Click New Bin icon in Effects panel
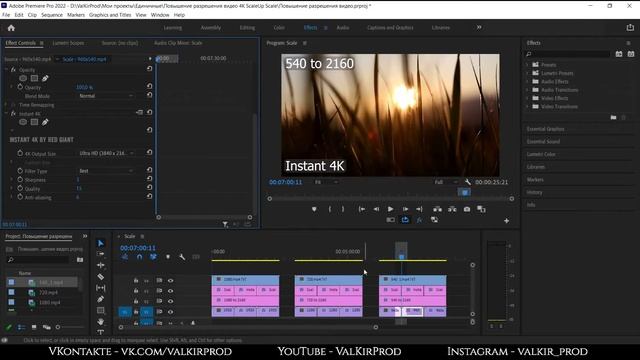The width and height of the screenshot is (640, 360). click(613, 118)
